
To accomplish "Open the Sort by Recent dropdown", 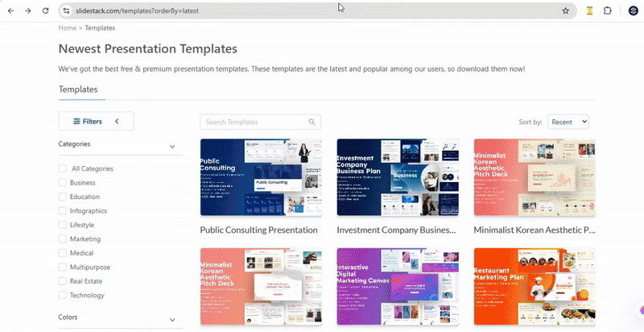I will click(x=568, y=122).
